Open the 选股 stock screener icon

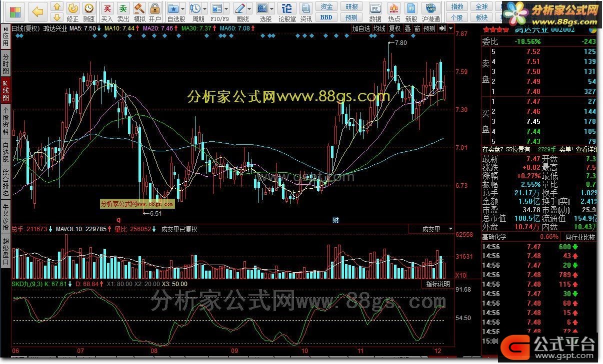coord(262,8)
